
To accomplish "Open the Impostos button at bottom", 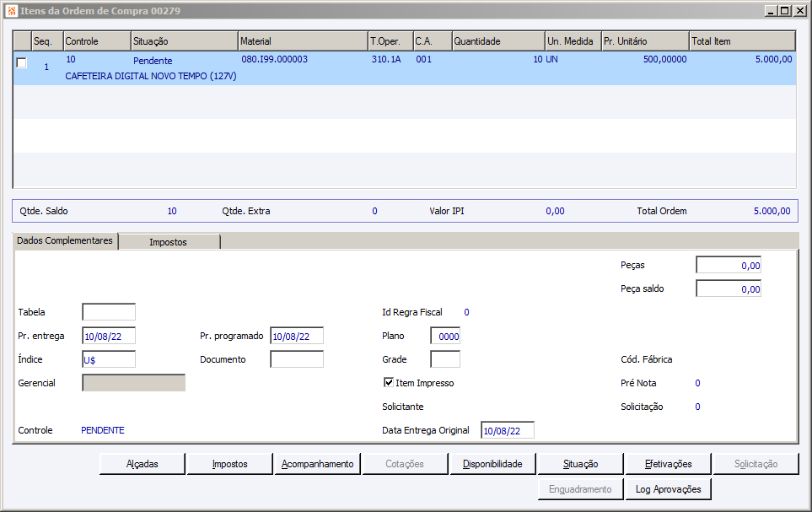I will [x=229, y=464].
